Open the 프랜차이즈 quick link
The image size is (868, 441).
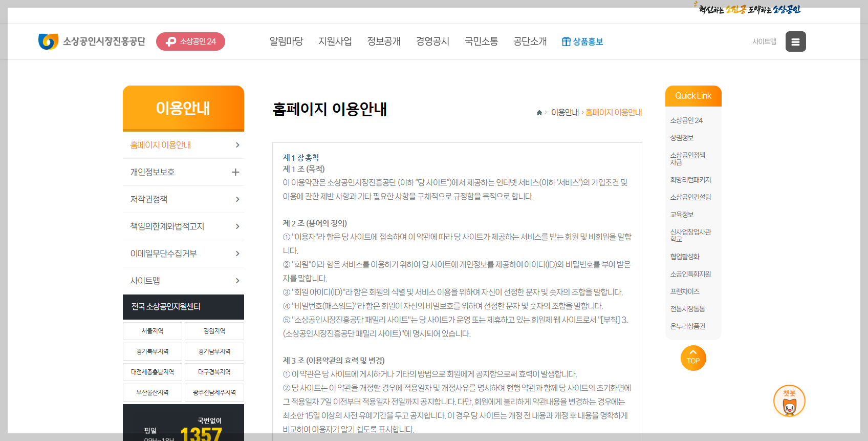pyautogui.click(x=685, y=291)
